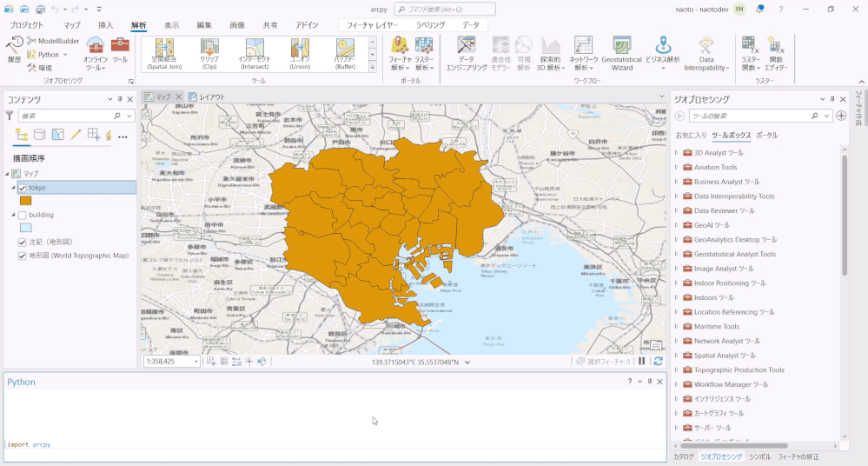868x466 pixels.
Task: Go back in Geoprocessing pane
Action: point(679,116)
